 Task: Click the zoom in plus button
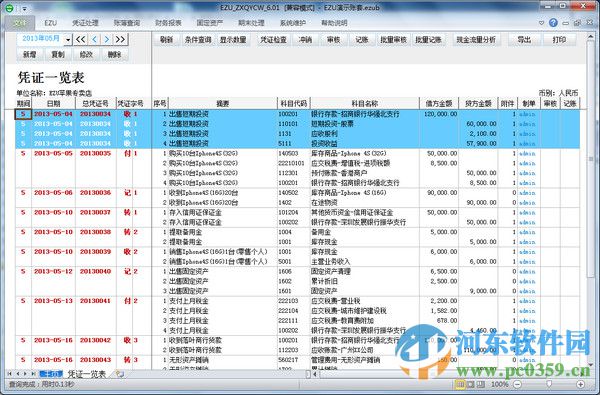pos(581,384)
